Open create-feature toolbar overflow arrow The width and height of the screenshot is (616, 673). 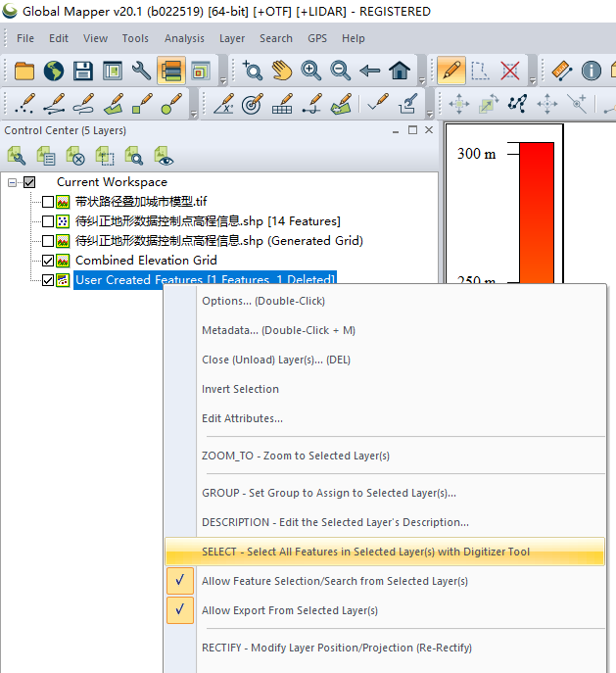[x=194, y=115]
